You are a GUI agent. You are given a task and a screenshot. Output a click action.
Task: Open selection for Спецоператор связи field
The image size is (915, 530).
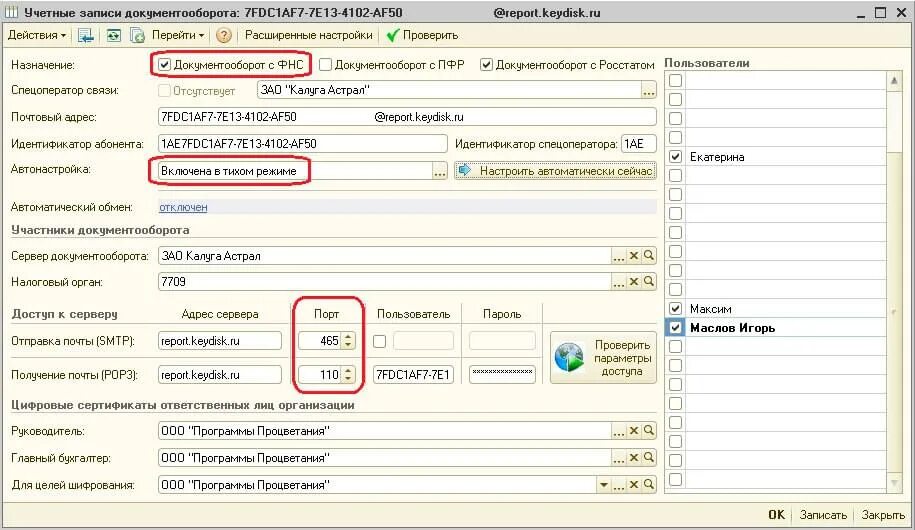pyautogui.click(x=648, y=90)
